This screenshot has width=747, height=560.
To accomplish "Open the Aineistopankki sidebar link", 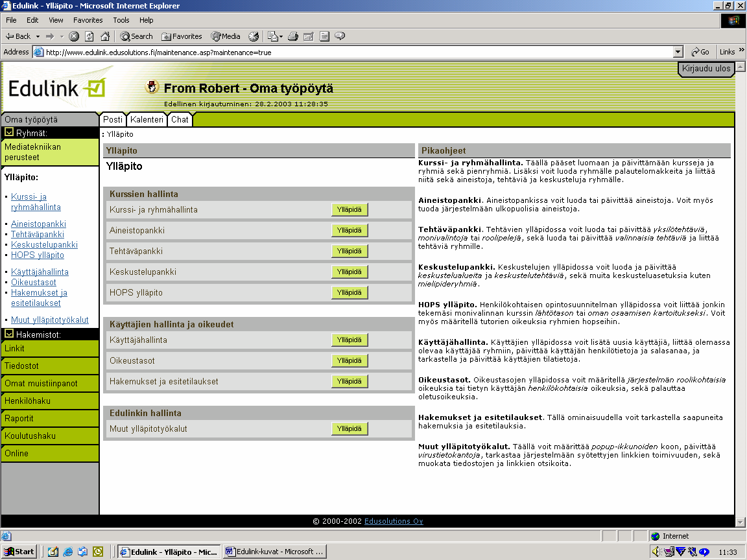I will click(39, 224).
